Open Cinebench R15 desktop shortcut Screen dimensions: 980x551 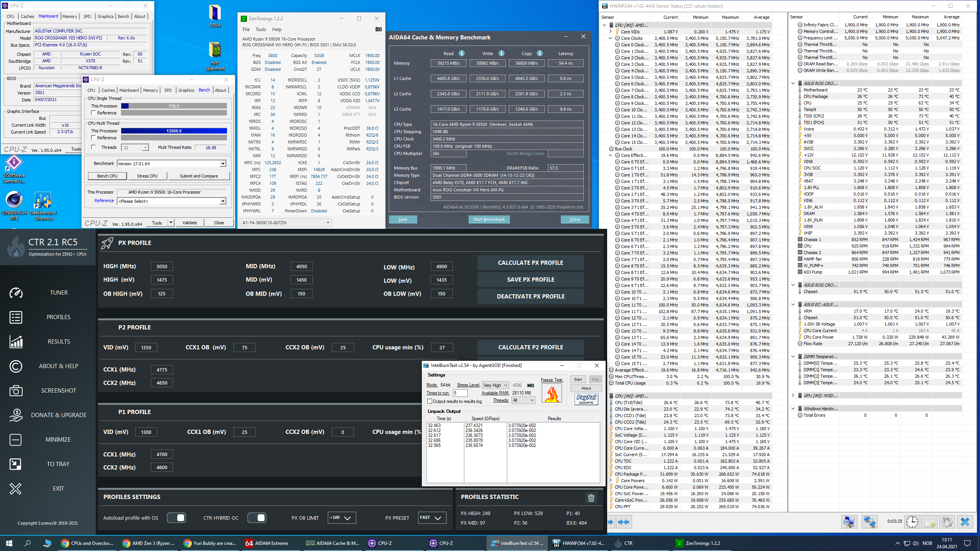click(x=14, y=205)
